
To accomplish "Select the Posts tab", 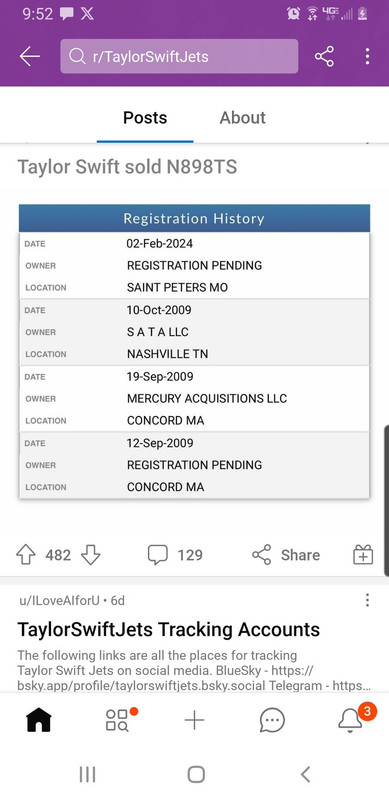I will pos(145,118).
